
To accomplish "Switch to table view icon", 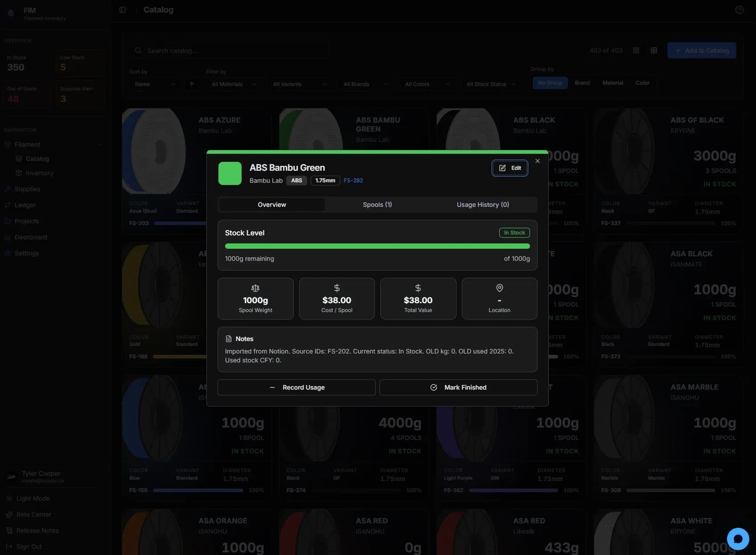I will point(654,50).
